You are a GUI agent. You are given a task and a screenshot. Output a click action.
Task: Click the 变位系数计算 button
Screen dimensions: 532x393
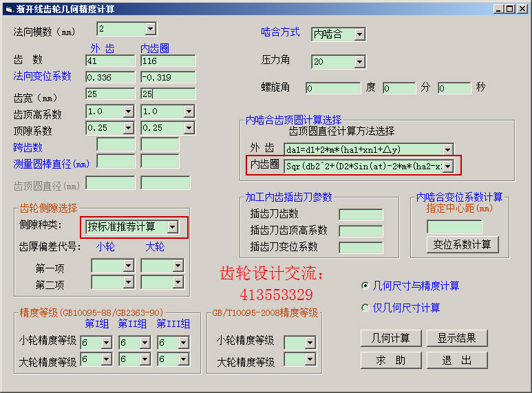point(462,244)
